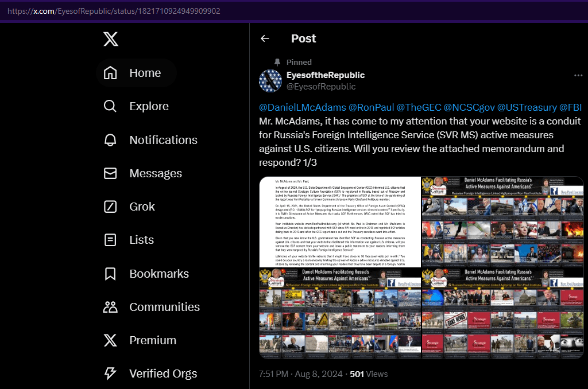Click the @USTreasury mention link

527,107
